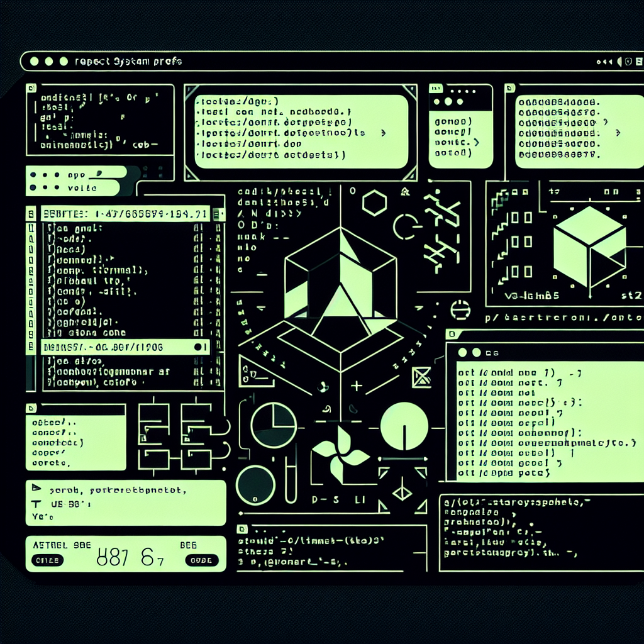Click the bottom-right block in the circuit diagram
The width and height of the screenshot is (644, 644).
point(196,459)
